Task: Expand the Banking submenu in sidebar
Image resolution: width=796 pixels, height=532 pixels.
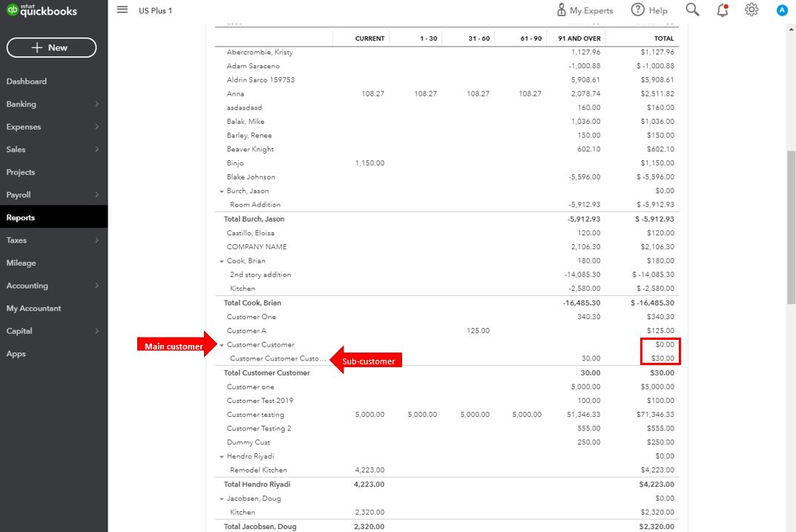Action: pyautogui.click(x=96, y=105)
